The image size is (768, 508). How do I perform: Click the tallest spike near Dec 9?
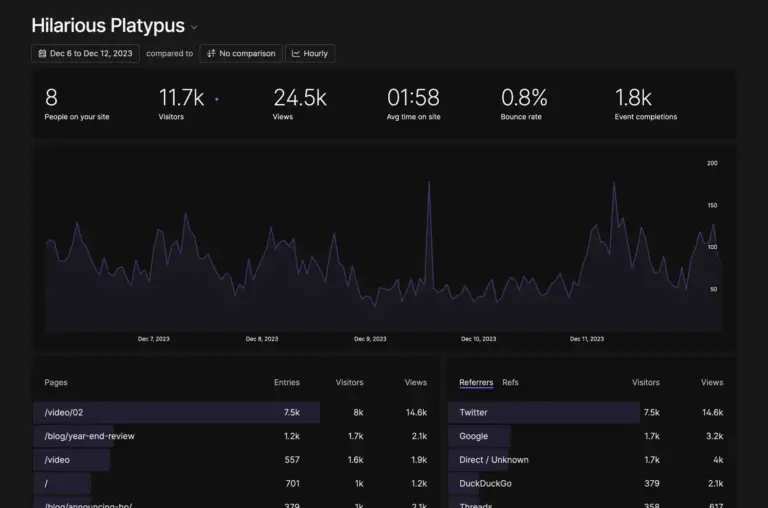click(x=429, y=183)
